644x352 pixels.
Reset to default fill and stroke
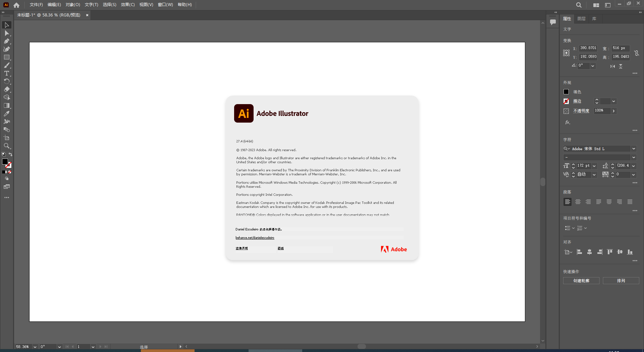[4, 155]
